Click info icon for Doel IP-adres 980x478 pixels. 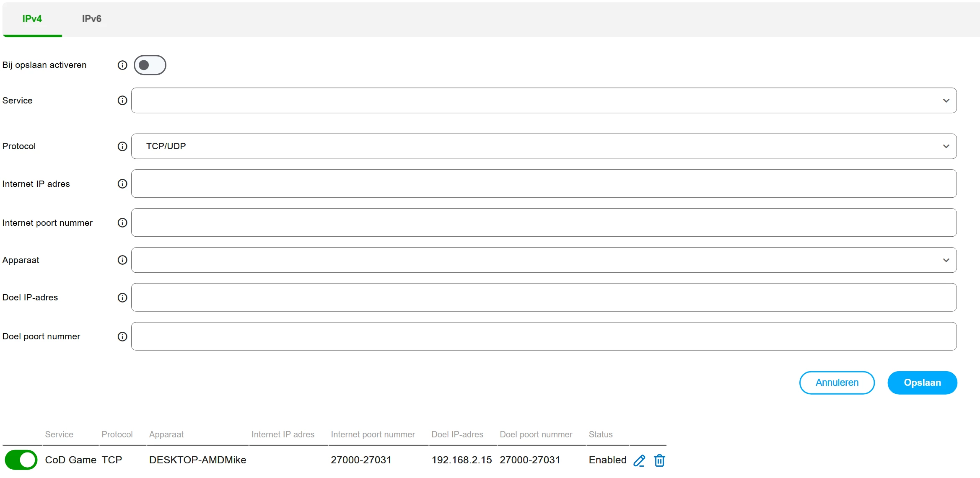(x=122, y=297)
